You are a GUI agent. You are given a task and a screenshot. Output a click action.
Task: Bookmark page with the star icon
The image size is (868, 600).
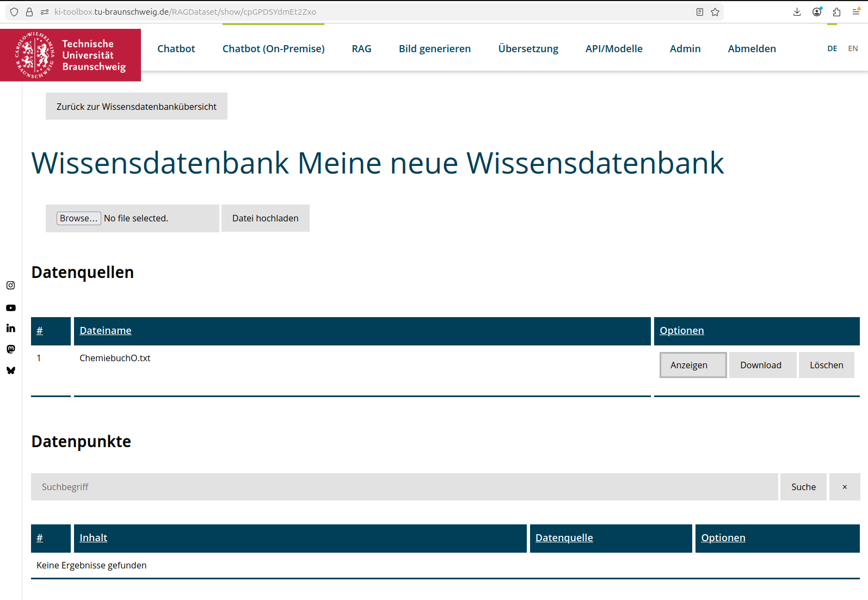click(x=715, y=12)
